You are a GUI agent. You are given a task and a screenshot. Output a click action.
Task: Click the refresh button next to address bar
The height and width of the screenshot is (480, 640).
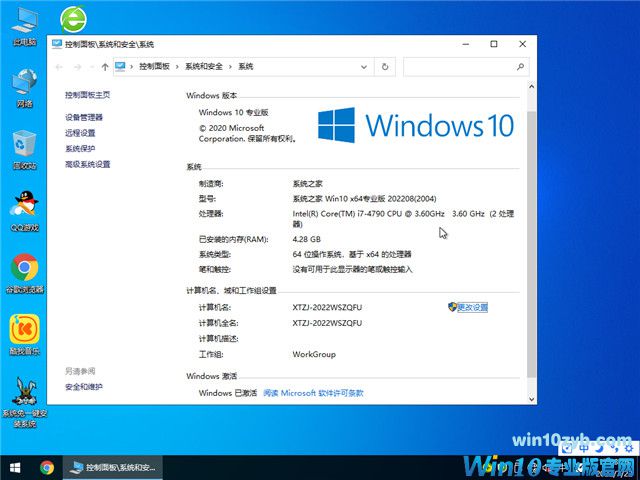pyautogui.click(x=385, y=67)
